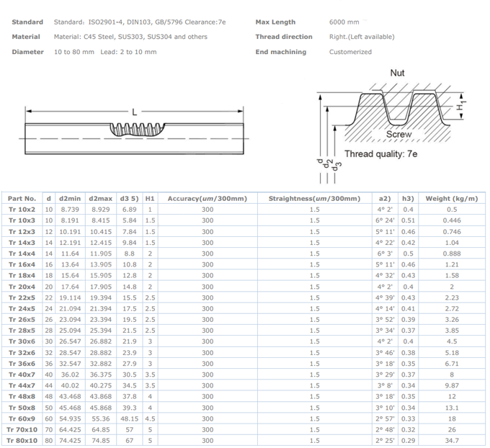This screenshot has width=490, height=448.
Task: Click the Max Length label
Action: 275,22
